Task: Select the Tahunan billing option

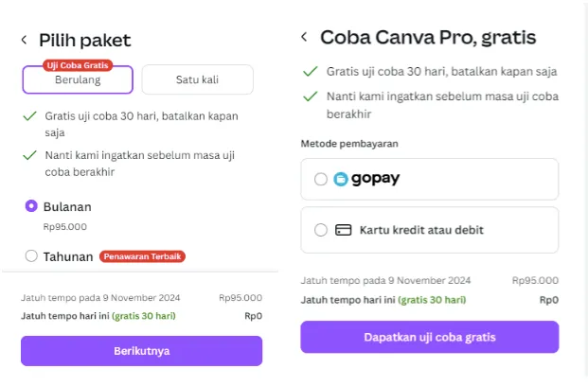Action: pos(31,255)
